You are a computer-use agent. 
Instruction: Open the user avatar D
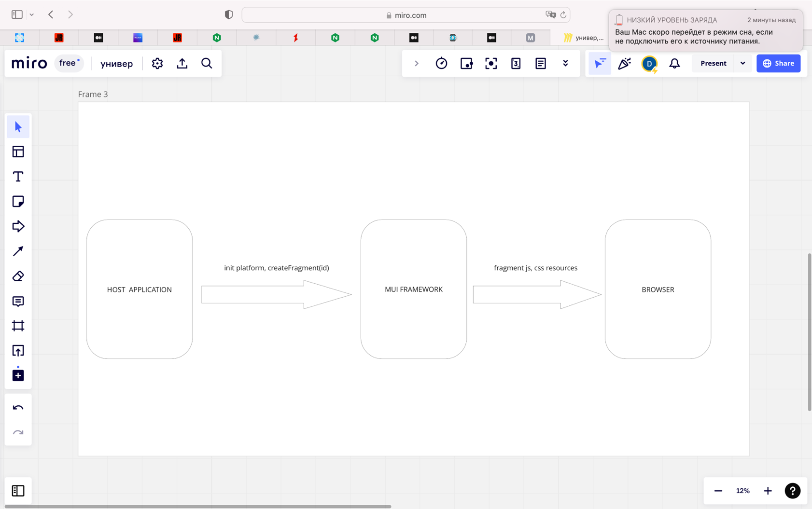pyautogui.click(x=649, y=63)
